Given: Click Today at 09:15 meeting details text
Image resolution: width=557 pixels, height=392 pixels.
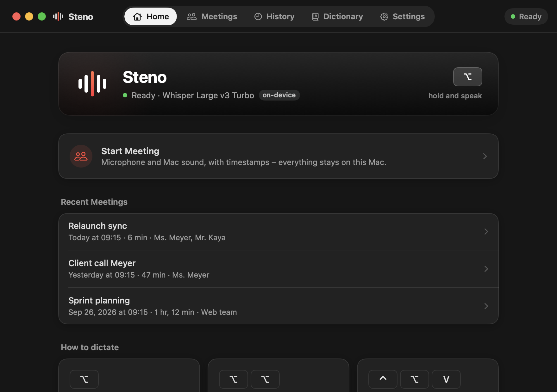Looking at the screenshot, I should 147,238.
